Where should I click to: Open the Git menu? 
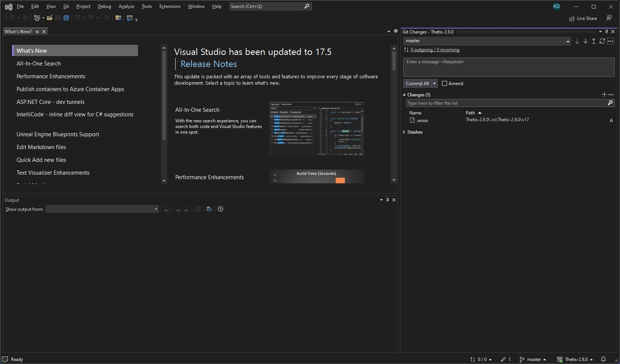pos(66,6)
